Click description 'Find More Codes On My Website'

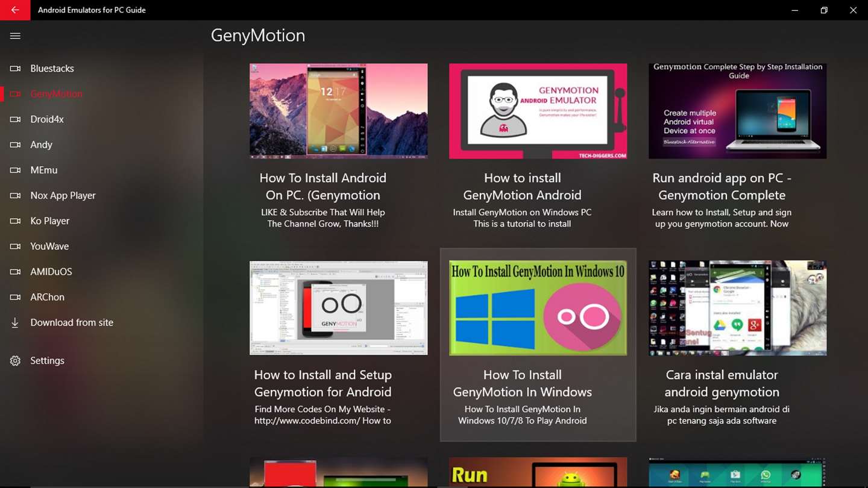click(319, 409)
